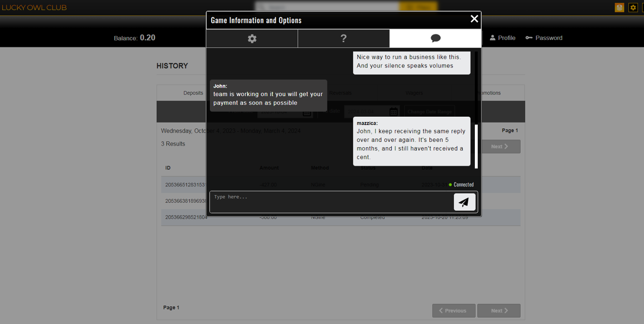This screenshot has width=644, height=324.
Task: Open the Deposits history tab
Action: pyautogui.click(x=193, y=93)
